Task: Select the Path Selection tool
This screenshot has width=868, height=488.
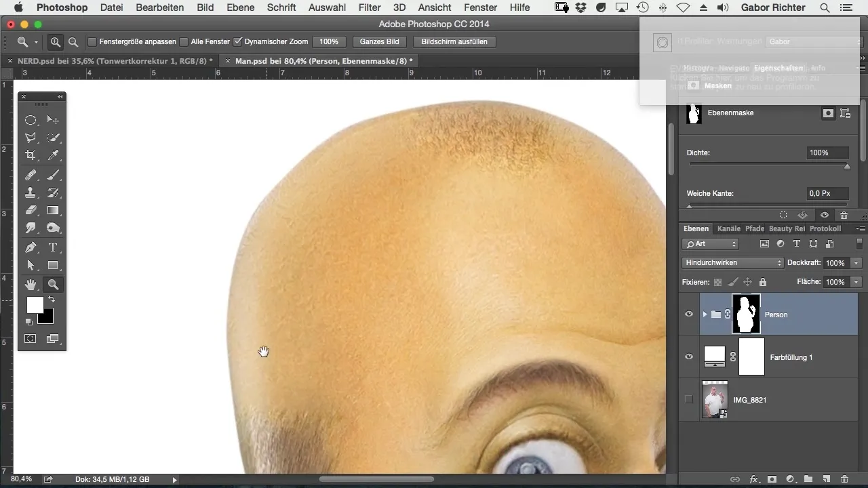Action: coord(31,266)
